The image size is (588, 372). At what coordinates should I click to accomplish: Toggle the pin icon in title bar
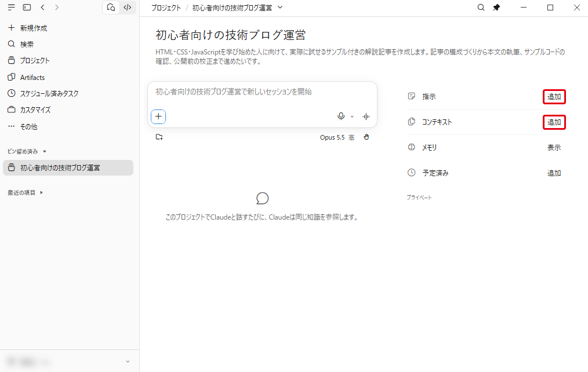click(496, 8)
